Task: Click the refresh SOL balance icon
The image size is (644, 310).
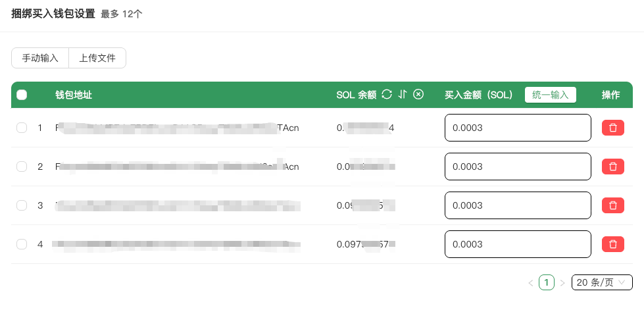Action: tap(387, 95)
